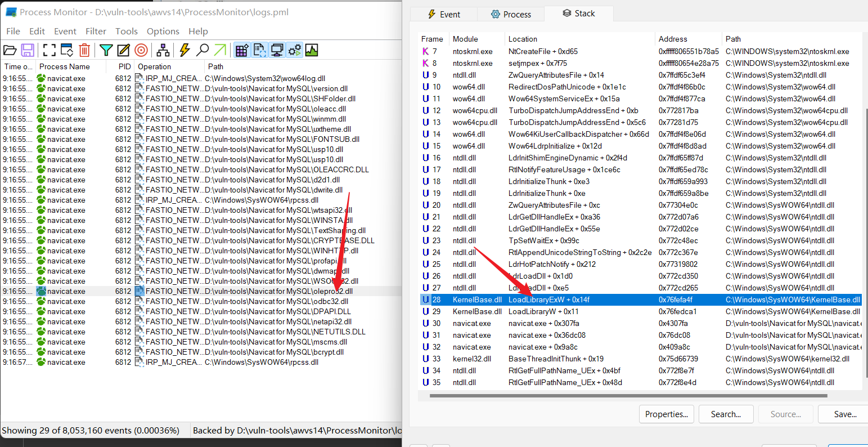Screen dimensions: 868x447
Task: Toggle Autoscroll in the toolbar
Action: (67, 50)
